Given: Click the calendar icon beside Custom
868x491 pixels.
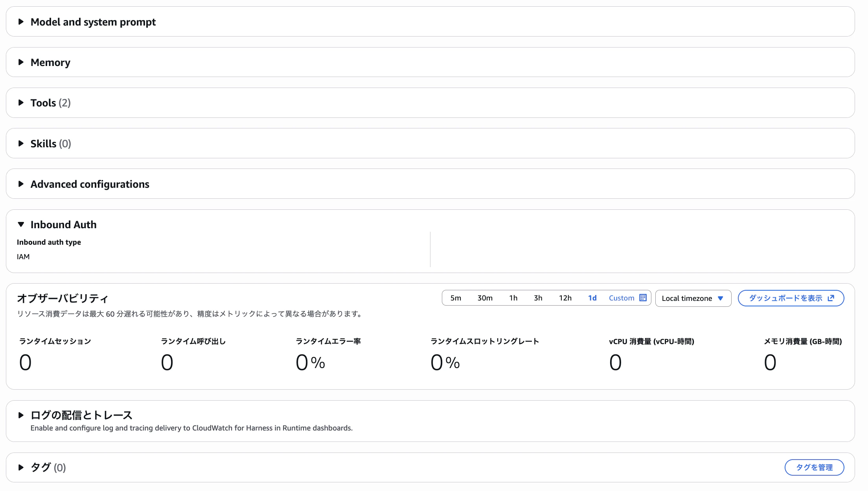Looking at the screenshot, I should pyautogui.click(x=643, y=298).
